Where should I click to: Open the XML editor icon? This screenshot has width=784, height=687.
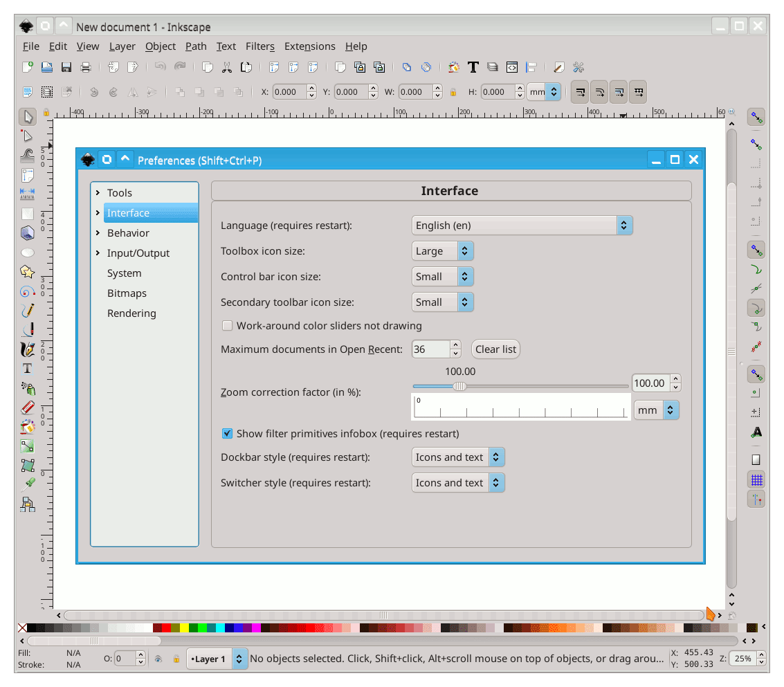(512, 67)
